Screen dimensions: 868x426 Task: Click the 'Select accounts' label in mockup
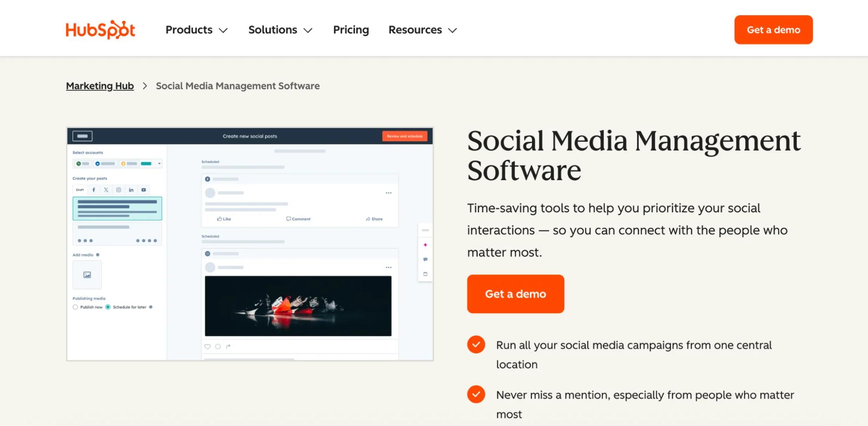tap(88, 152)
